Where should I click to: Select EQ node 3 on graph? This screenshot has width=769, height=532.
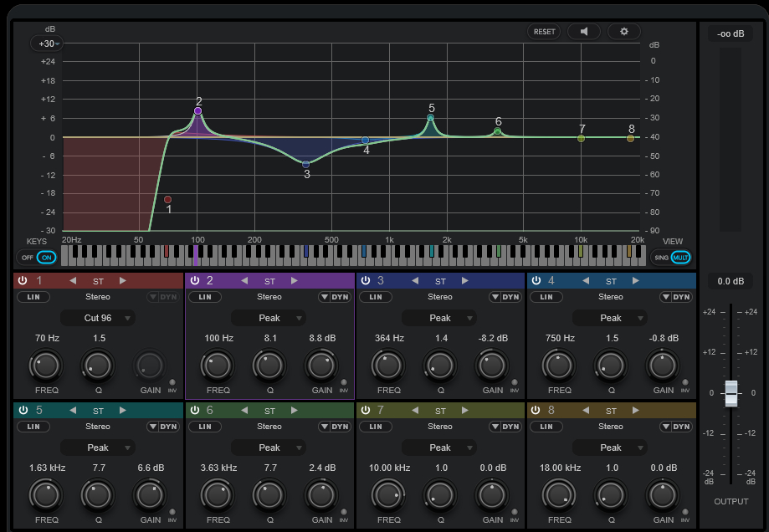pyautogui.click(x=306, y=164)
